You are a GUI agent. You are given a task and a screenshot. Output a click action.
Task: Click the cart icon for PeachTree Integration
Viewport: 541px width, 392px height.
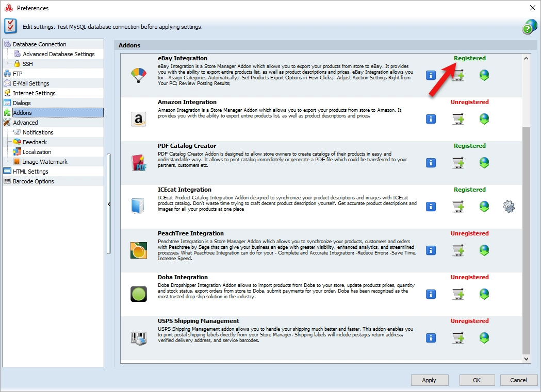click(458, 250)
